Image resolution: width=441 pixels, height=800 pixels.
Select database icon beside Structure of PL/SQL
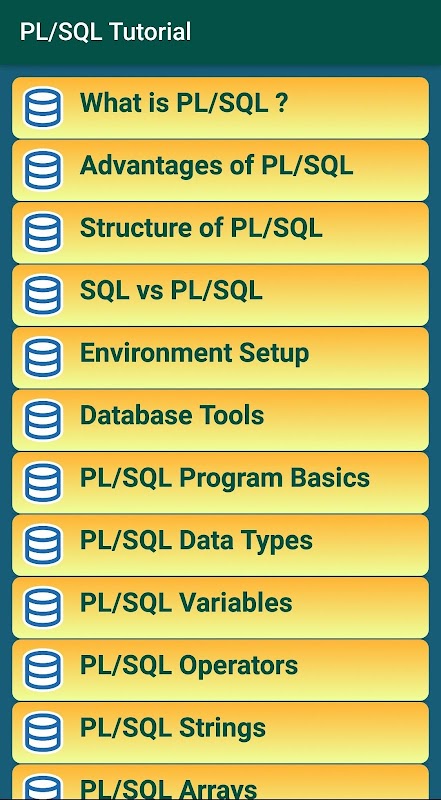(x=43, y=233)
